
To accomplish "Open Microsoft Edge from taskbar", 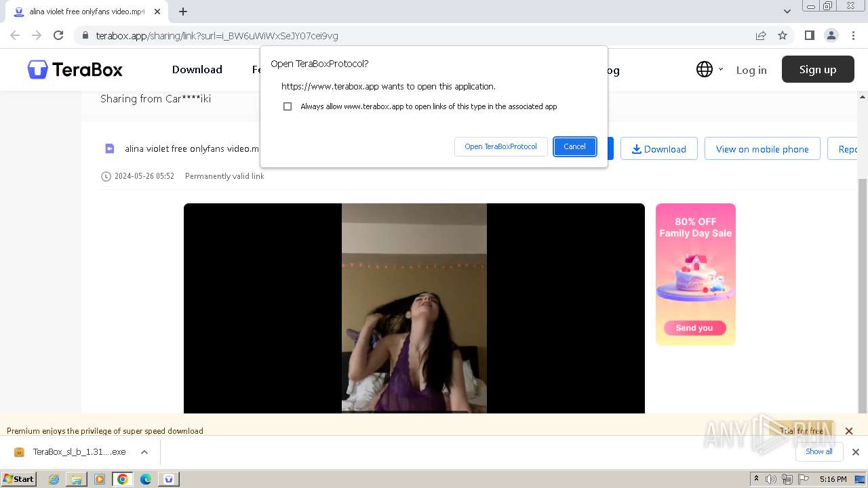I will pyautogui.click(x=146, y=479).
